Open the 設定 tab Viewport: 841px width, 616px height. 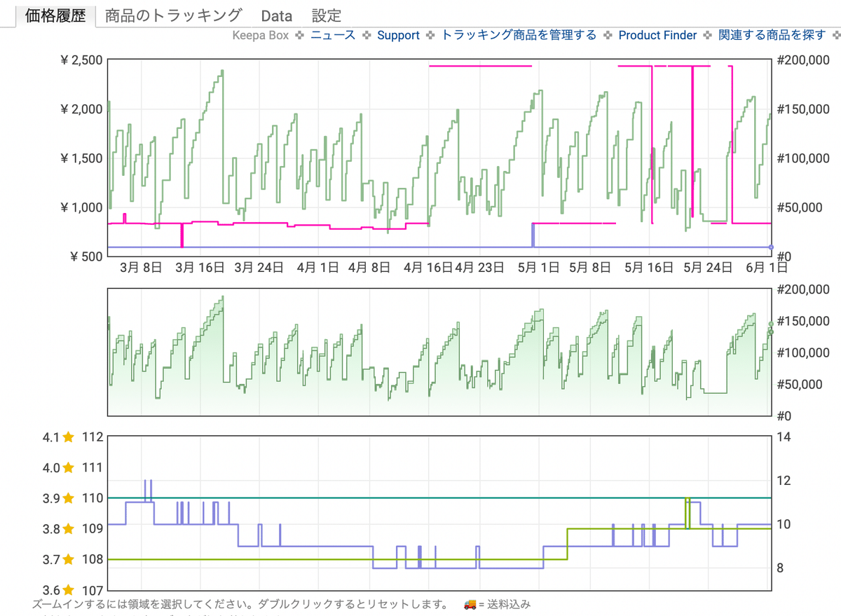tap(326, 15)
